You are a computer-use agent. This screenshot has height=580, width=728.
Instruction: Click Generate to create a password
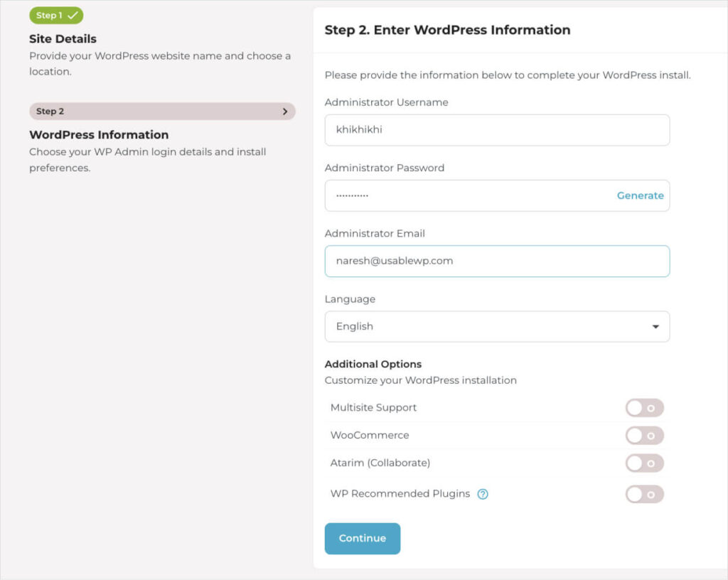[640, 195]
